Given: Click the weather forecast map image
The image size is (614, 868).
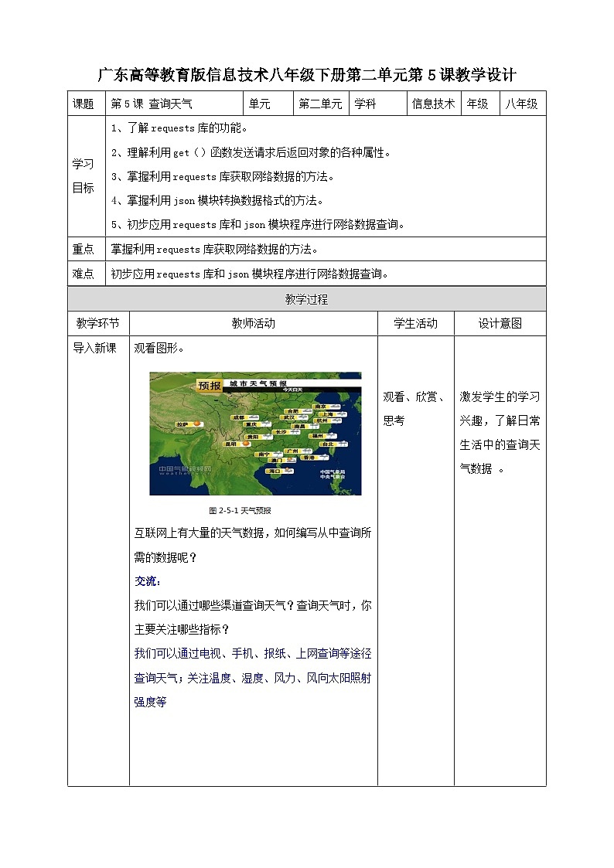Looking at the screenshot, I should [255, 434].
